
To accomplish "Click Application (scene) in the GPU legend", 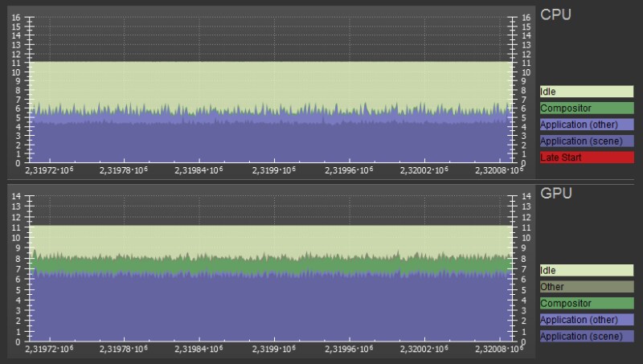I will click(586, 336).
